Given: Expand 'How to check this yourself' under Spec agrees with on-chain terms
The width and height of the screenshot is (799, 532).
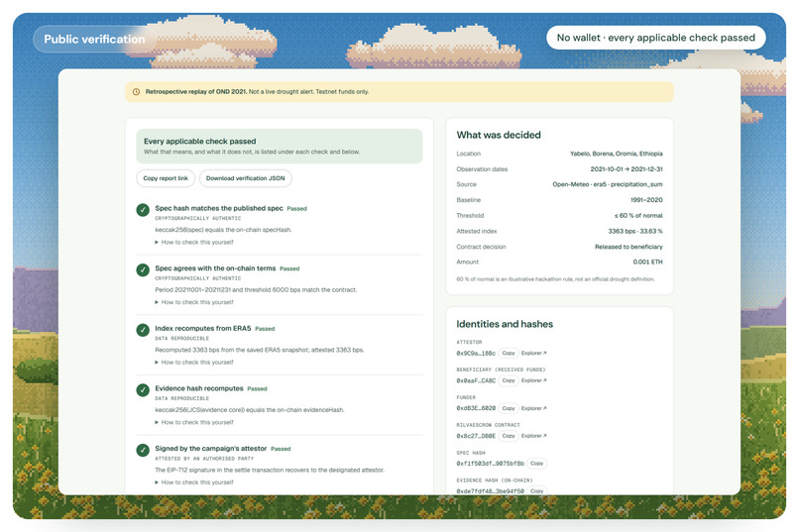Looking at the screenshot, I should [x=194, y=302].
